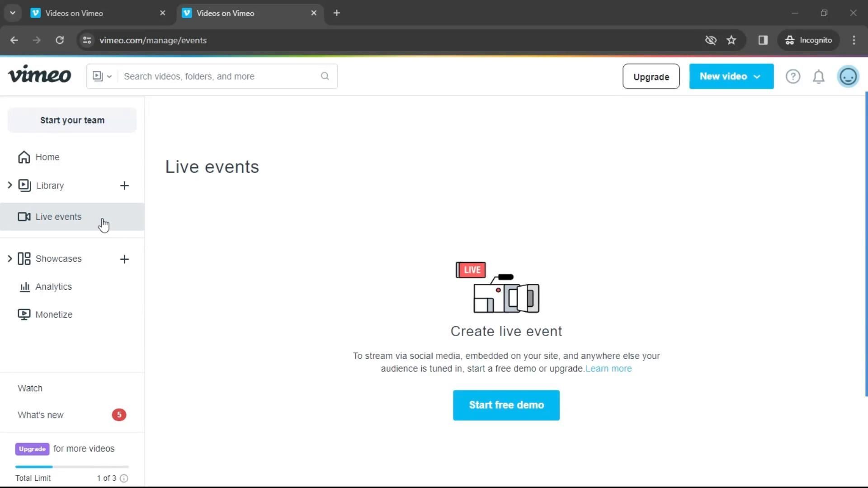Open the help question mark icon
The image size is (868, 488).
click(793, 77)
